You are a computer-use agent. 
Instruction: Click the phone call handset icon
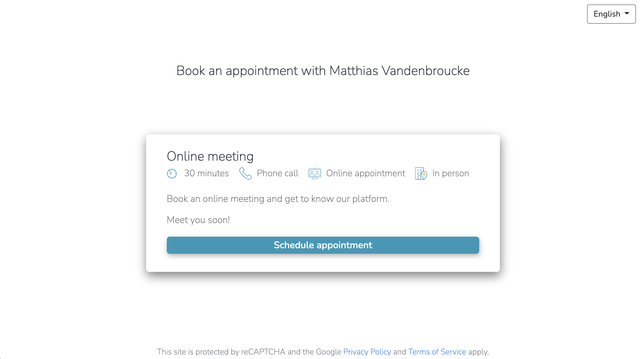[x=245, y=173]
